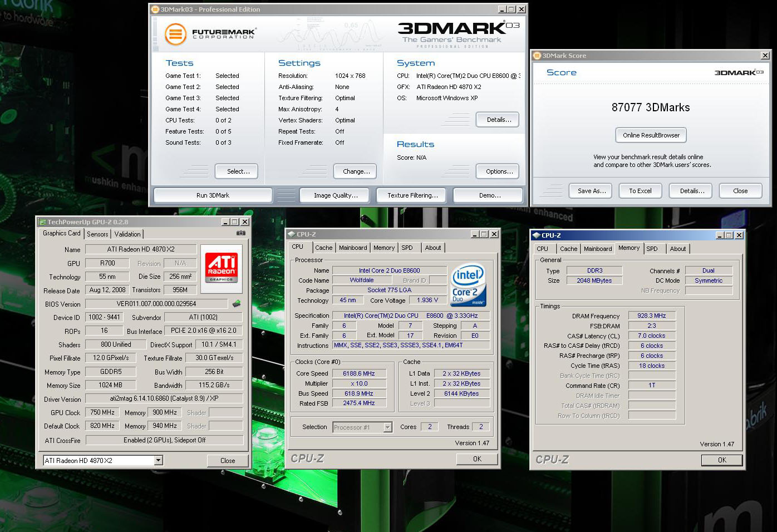
Task: Open Mainboard tab in CPU-Z CPU window
Action: 353,248
